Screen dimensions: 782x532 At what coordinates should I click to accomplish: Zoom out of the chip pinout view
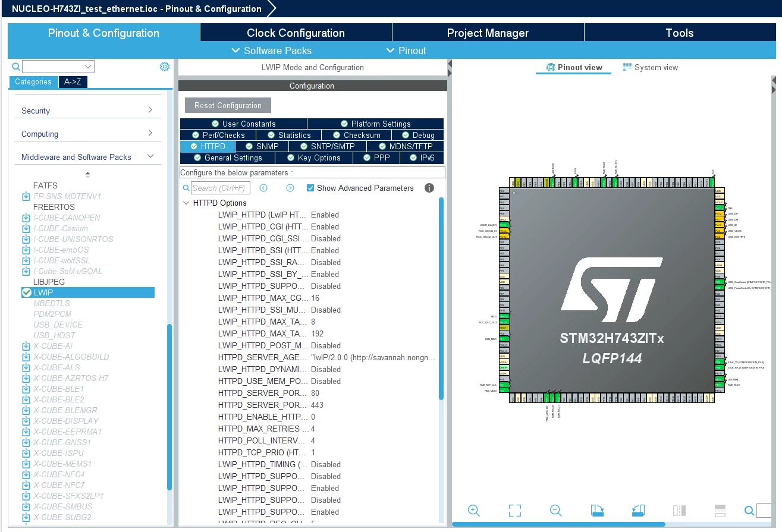[x=555, y=510]
